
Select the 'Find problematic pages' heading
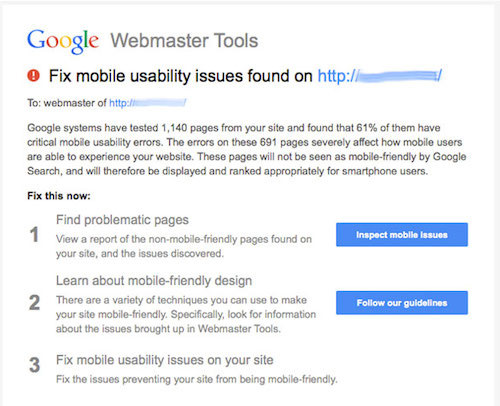coord(122,220)
